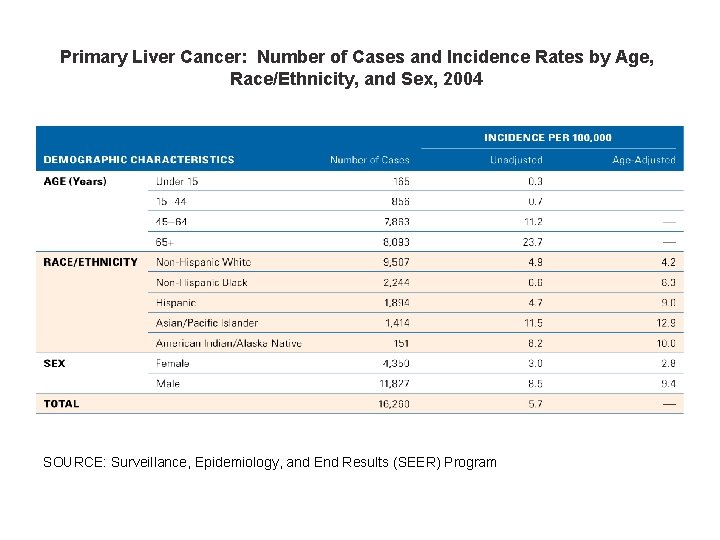Click the 'TOTAL' row label

point(61,404)
